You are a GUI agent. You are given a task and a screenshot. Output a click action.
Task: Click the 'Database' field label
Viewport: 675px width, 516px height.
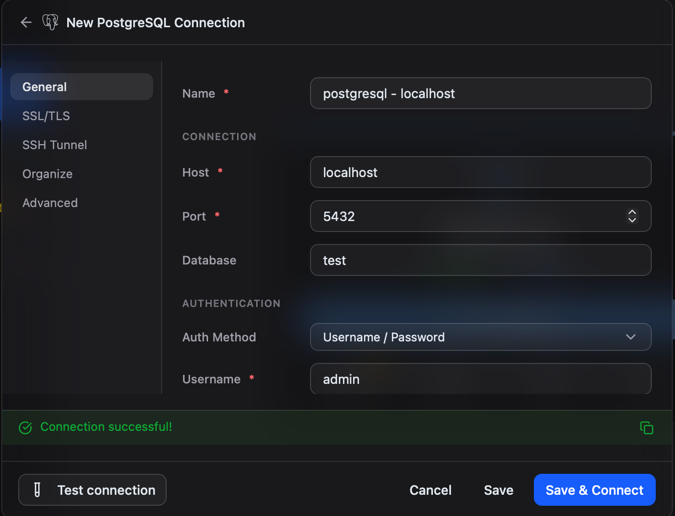[x=209, y=260]
